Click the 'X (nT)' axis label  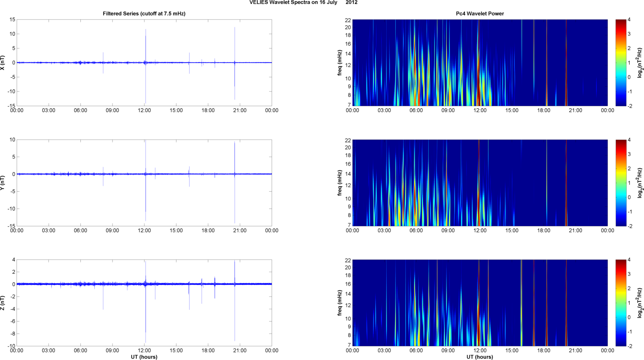3,63
